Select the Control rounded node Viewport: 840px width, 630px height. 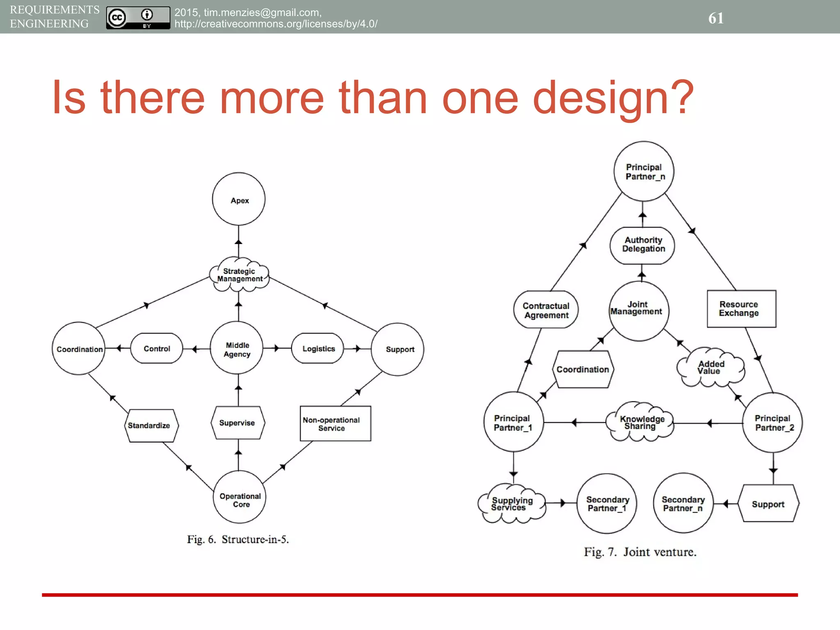[157, 348]
